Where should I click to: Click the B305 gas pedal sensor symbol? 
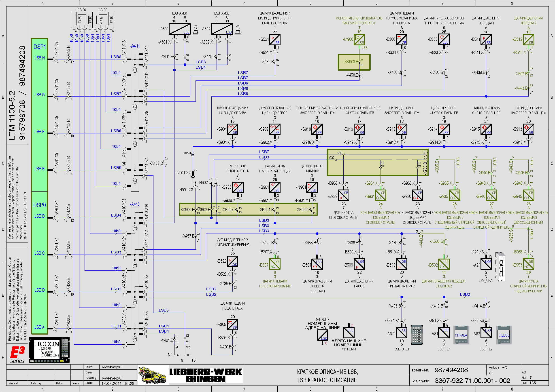pos(233,324)
